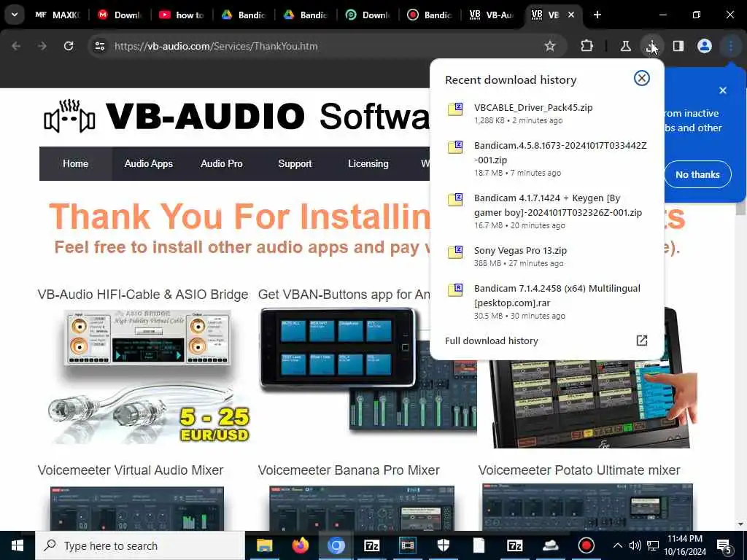The height and width of the screenshot is (560, 747).
Task: Click Voicemeeter Potato Ultimate mixer heading
Action: click(579, 470)
